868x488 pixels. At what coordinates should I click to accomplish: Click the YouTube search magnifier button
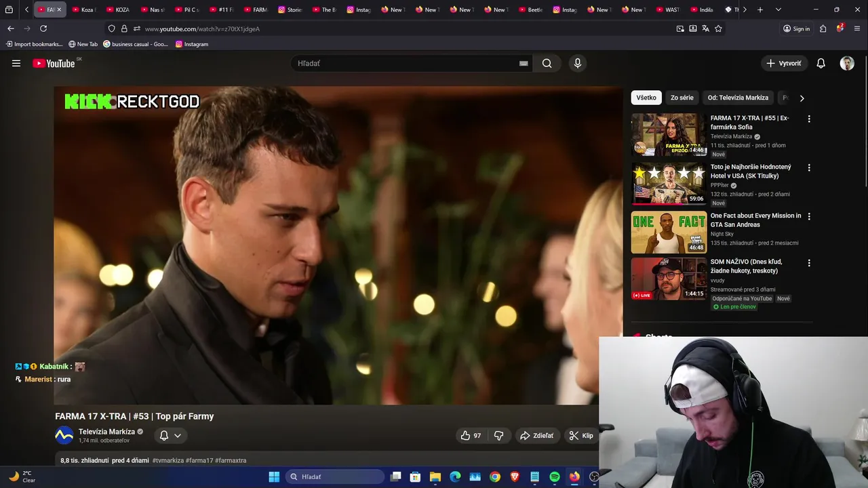point(547,63)
